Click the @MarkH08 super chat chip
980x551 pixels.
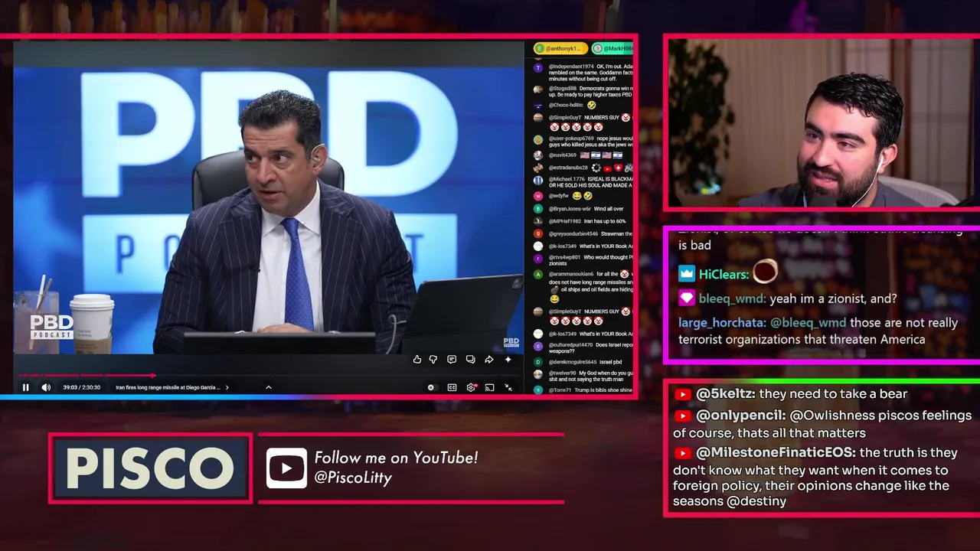coord(612,48)
